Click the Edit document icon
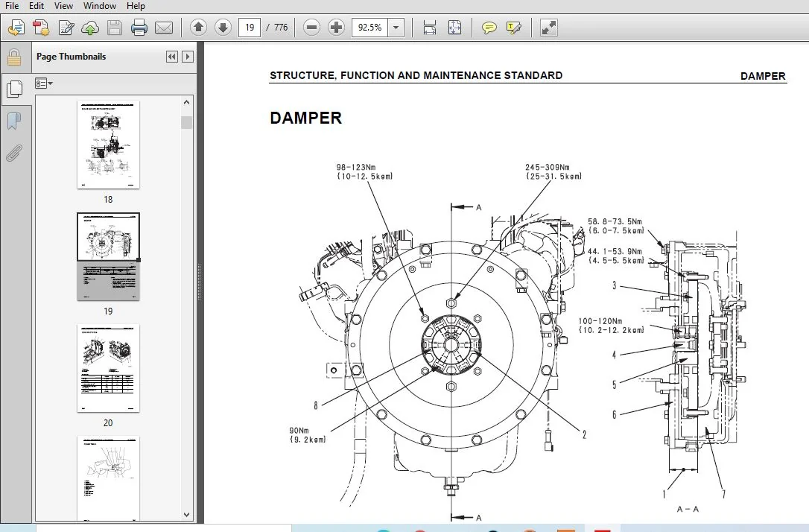The width and height of the screenshot is (809, 532). coord(66,28)
